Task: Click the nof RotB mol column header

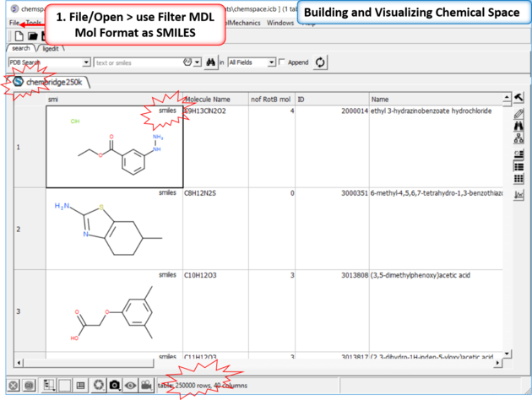Action: pos(270,99)
